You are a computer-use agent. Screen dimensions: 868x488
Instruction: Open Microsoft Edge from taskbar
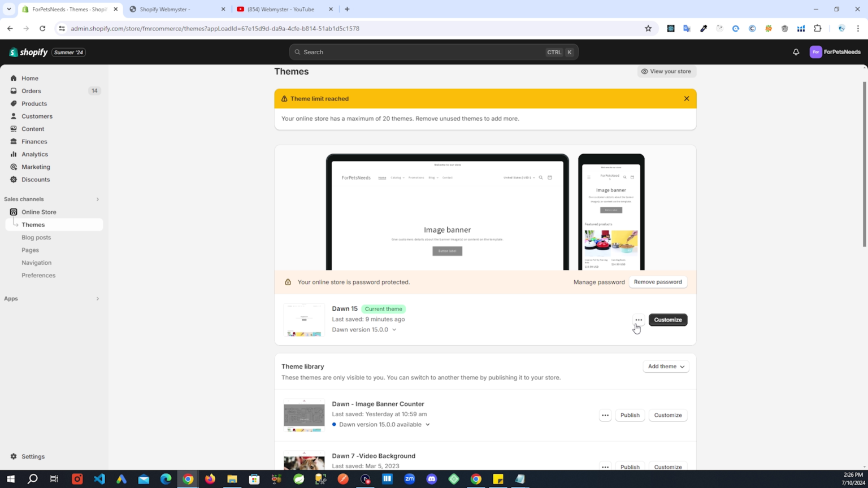(x=166, y=479)
